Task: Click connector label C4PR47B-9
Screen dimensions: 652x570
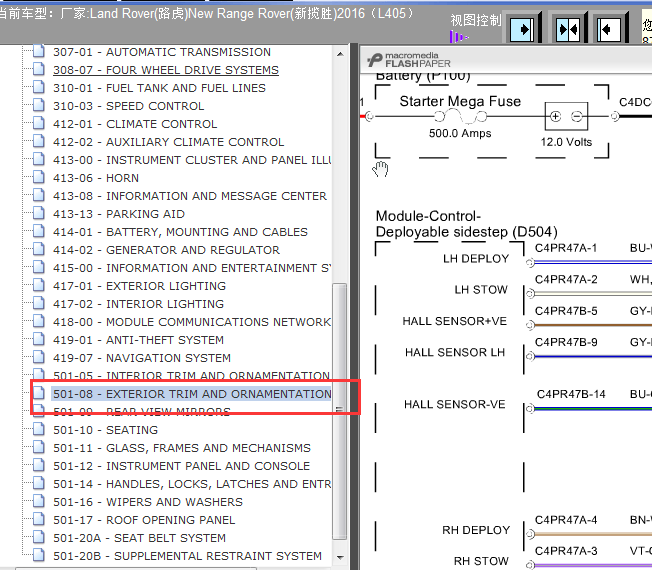Action: tap(566, 342)
